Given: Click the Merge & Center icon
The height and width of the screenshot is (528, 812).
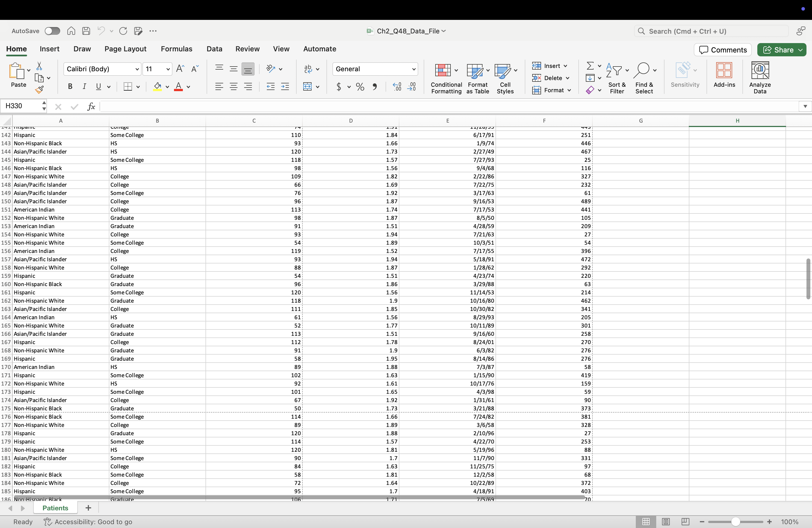Looking at the screenshot, I should tap(307, 87).
